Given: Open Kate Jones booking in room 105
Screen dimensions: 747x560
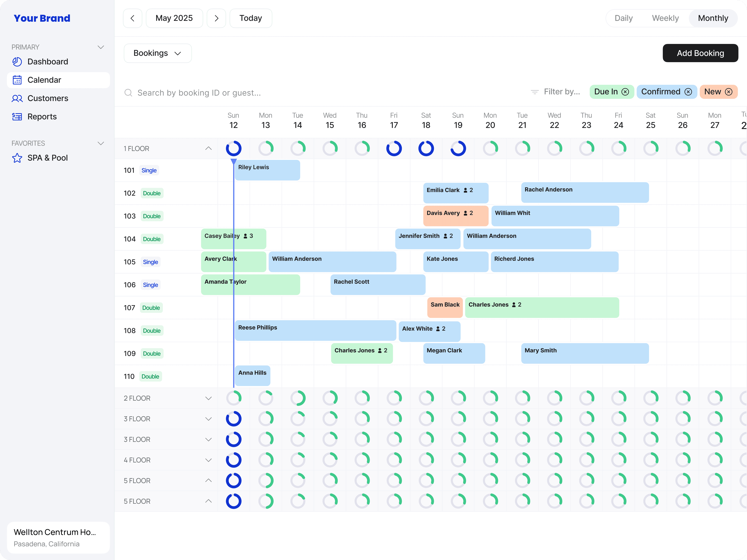Looking at the screenshot, I should pos(456,262).
